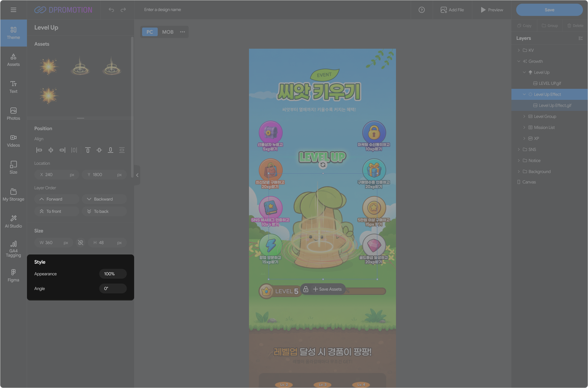This screenshot has height=388, width=588.
Task: Click the rotate handle on the canvas selection
Action: pos(323,165)
